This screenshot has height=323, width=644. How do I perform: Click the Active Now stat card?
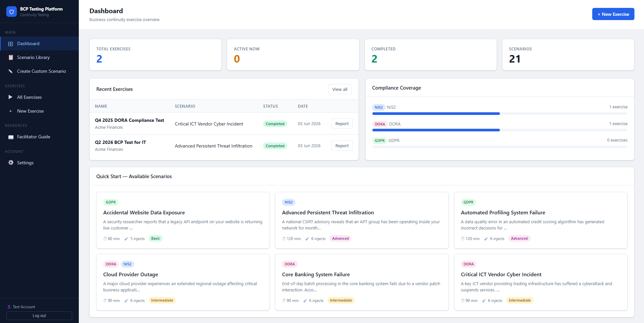point(293,55)
